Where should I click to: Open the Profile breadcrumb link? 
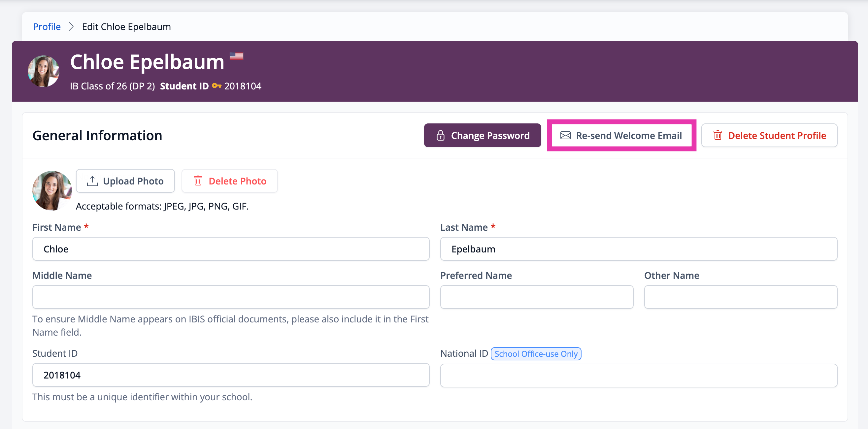[47, 27]
